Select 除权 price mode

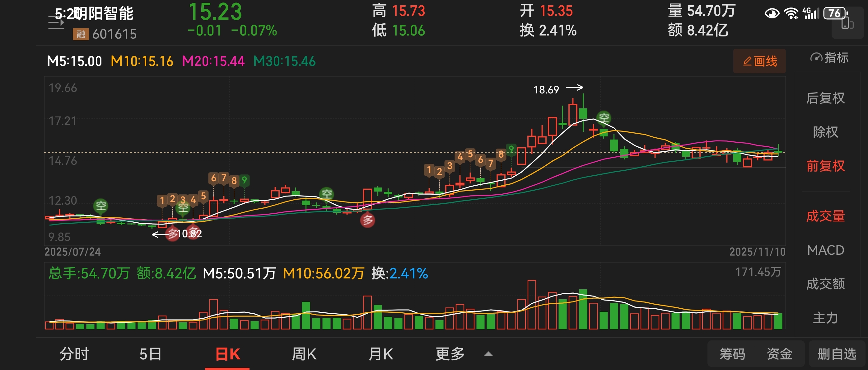825,132
